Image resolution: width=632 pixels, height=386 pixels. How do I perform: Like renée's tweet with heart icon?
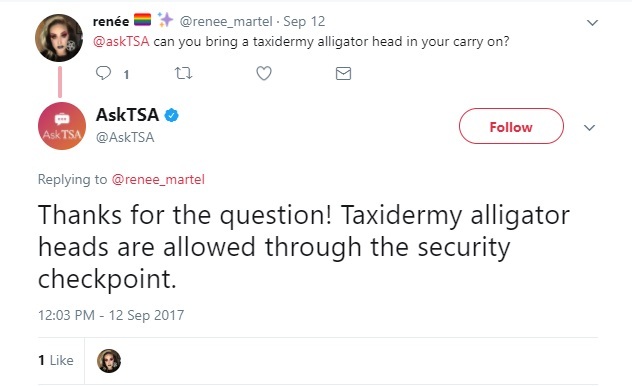tap(264, 73)
